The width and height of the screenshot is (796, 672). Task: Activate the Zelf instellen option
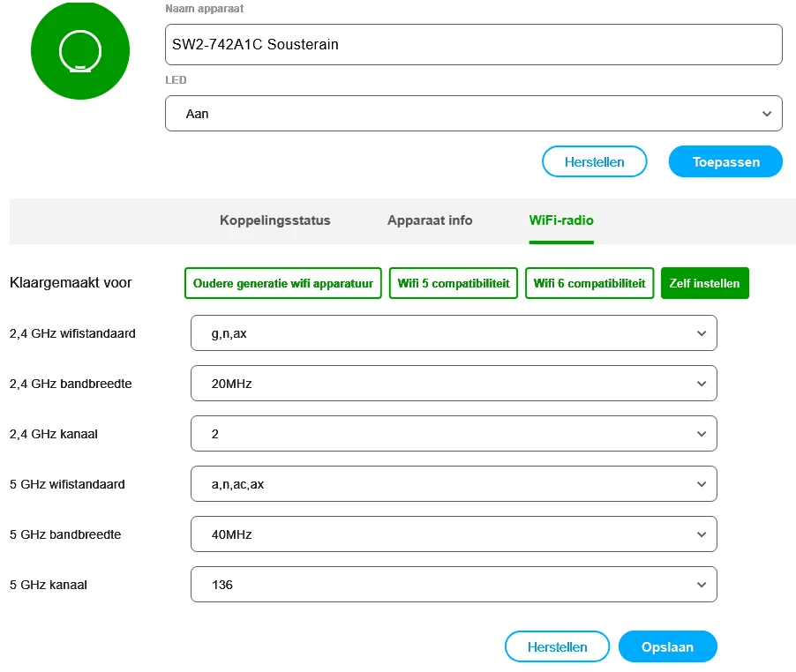(x=704, y=284)
